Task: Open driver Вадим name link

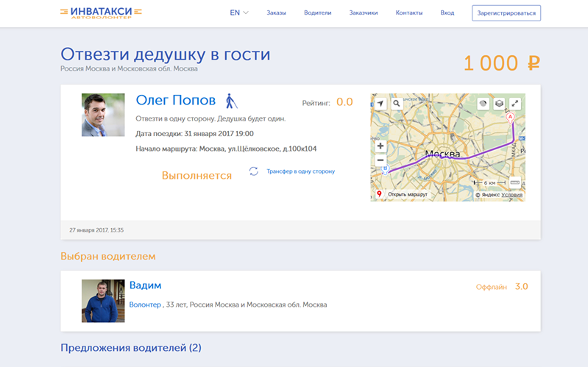Action: (145, 285)
